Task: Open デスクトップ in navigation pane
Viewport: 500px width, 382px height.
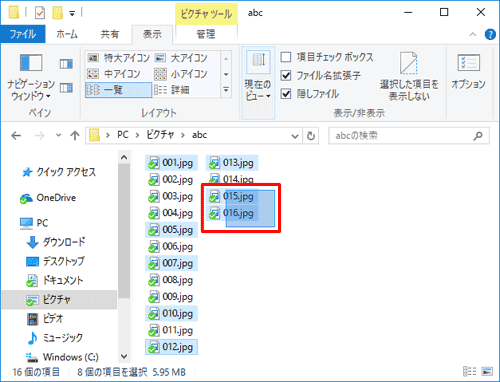Action: coord(55,261)
